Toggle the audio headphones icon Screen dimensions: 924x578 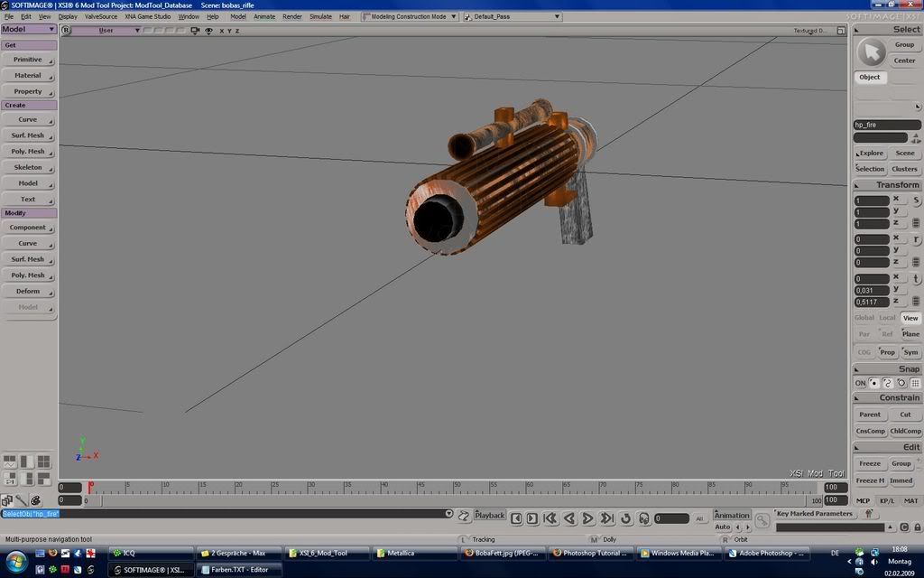pos(644,518)
